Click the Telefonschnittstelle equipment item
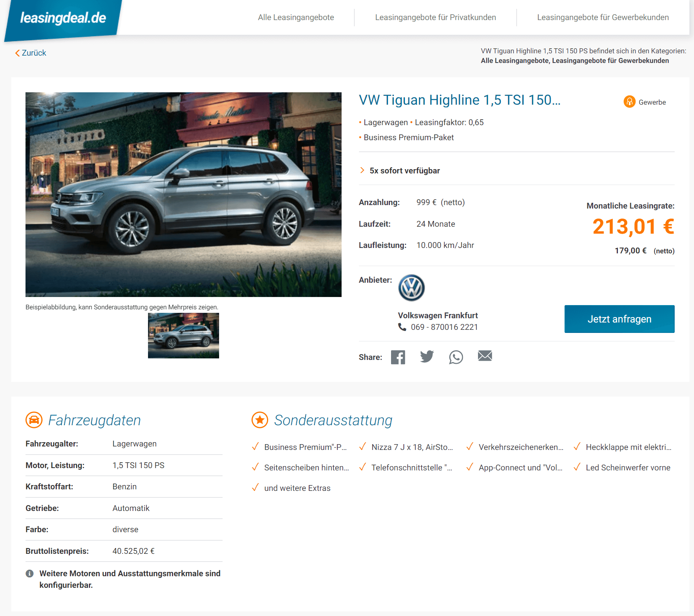This screenshot has width=694, height=616. coord(412,468)
